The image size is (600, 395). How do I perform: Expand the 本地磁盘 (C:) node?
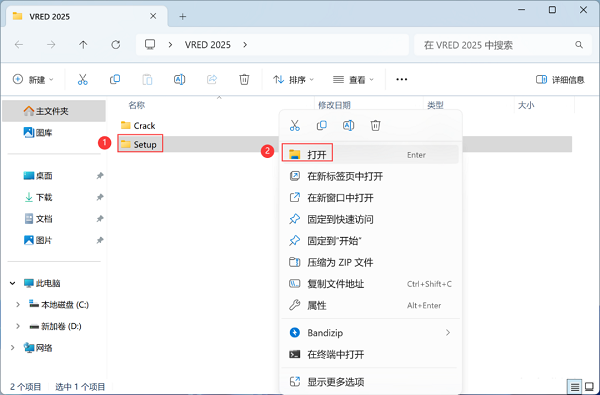pyautogui.click(x=18, y=305)
